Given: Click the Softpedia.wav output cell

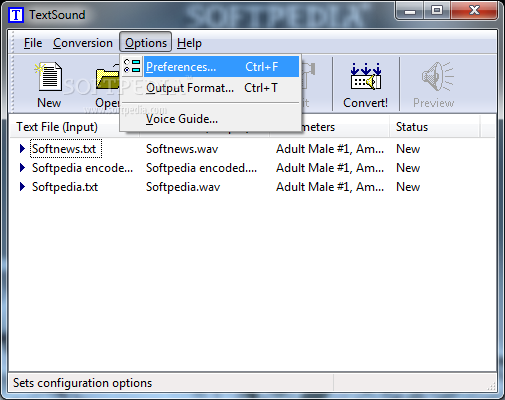Looking at the screenshot, I should pyautogui.click(x=183, y=187).
